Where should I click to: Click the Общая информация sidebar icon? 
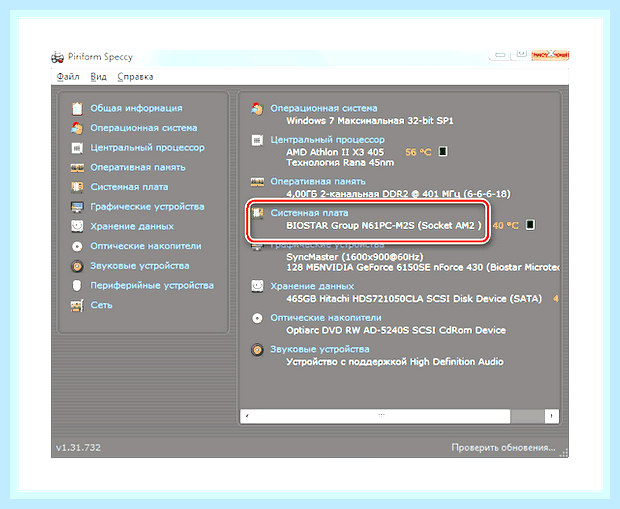click(77, 108)
